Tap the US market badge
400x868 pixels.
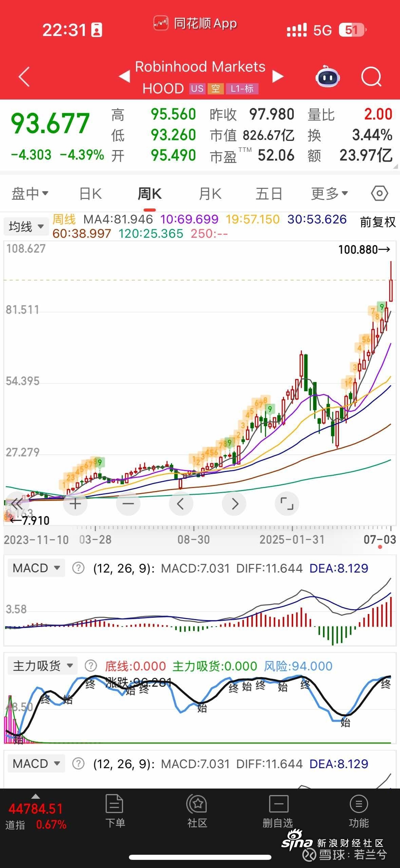[197, 89]
